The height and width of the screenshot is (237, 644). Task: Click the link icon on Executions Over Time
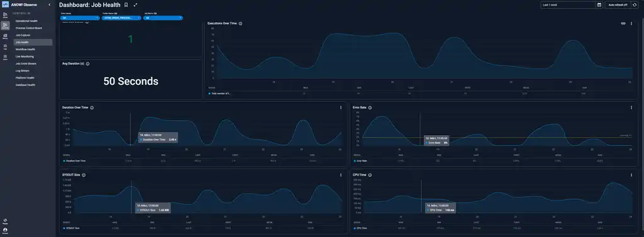[x=623, y=23]
